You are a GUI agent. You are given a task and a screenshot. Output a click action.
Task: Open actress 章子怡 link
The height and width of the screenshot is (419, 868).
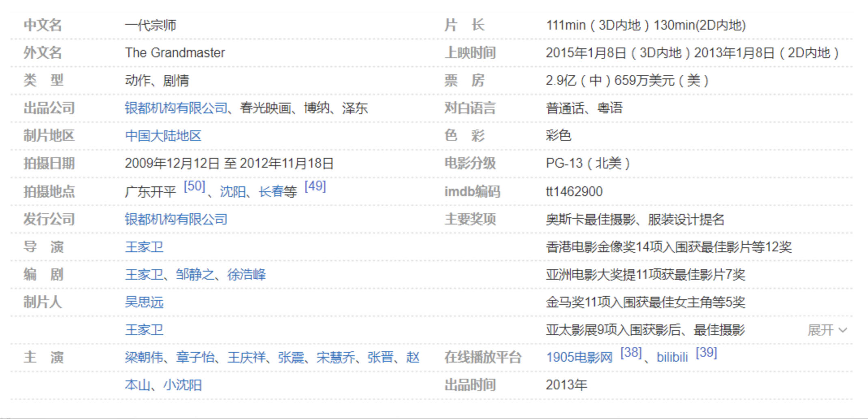point(195,357)
